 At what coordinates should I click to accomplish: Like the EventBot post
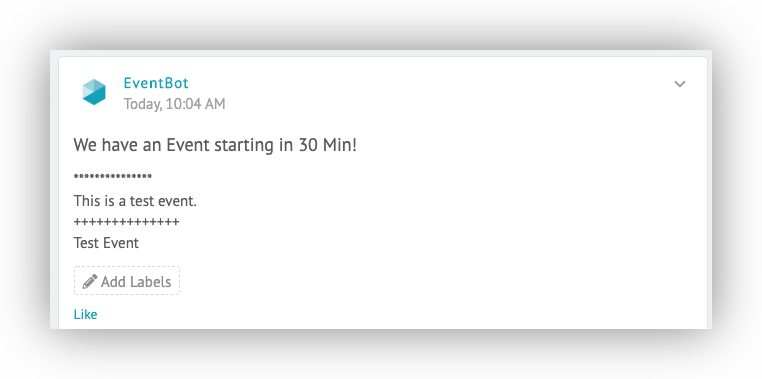point(85,314)
